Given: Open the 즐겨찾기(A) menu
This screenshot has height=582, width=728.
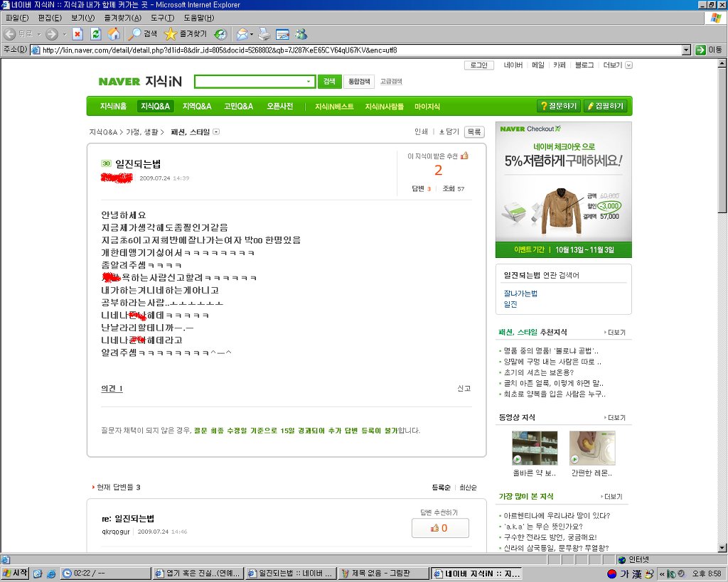Looking at the screenshot, I should click(122, 18).
